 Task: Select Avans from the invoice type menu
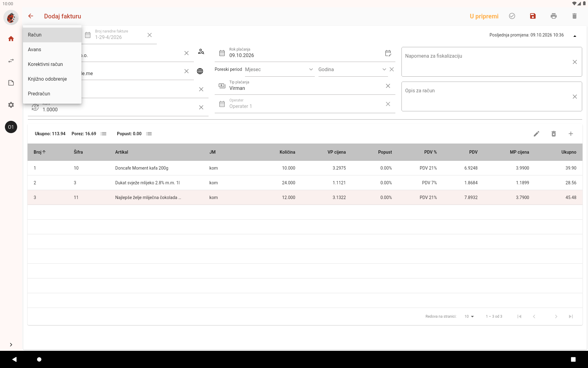tap(52, 50)
